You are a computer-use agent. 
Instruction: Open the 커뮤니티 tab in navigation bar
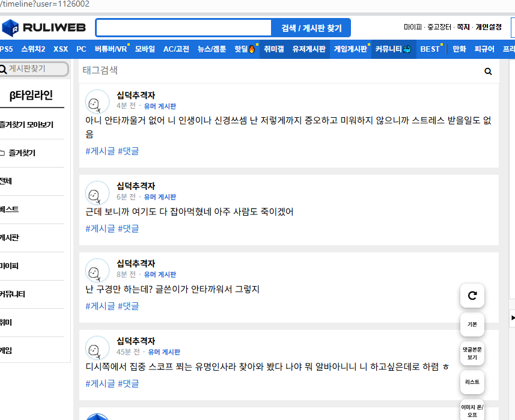[x=392, y=49]
